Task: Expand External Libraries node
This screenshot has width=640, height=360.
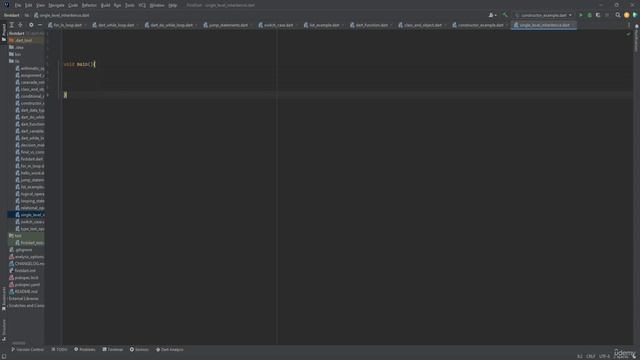Action: (24, 298)
